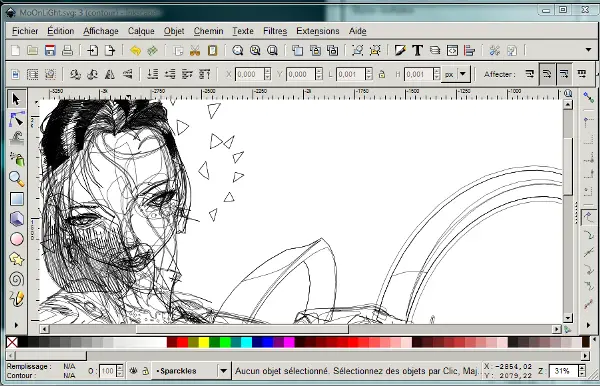Step the X coordinate spinner
Image resolution: width=600 pixels, height=386 pixels.
coord(267,74)
